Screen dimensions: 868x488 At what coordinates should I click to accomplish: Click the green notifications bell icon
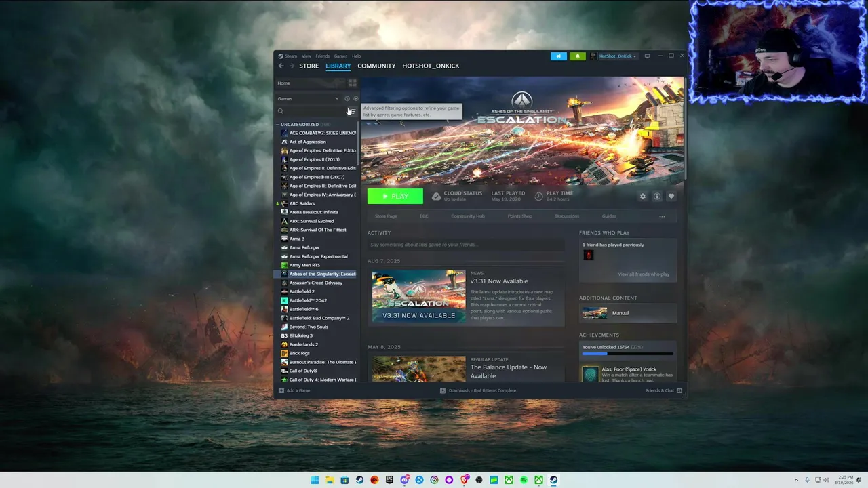click(x=578, y=56)
